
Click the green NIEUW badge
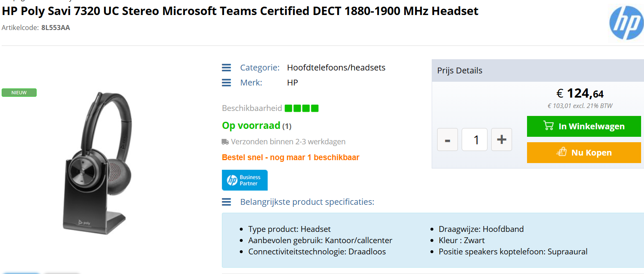[x=19, y=93]
